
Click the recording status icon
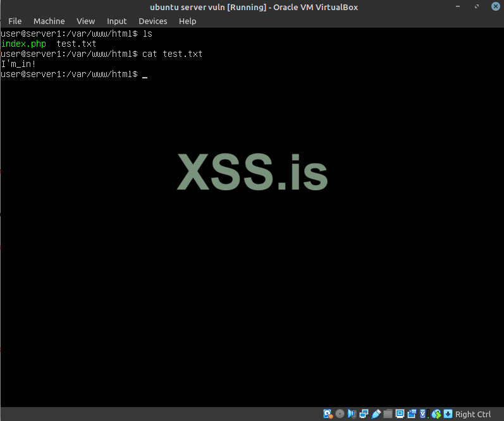[x=412, y=414]
